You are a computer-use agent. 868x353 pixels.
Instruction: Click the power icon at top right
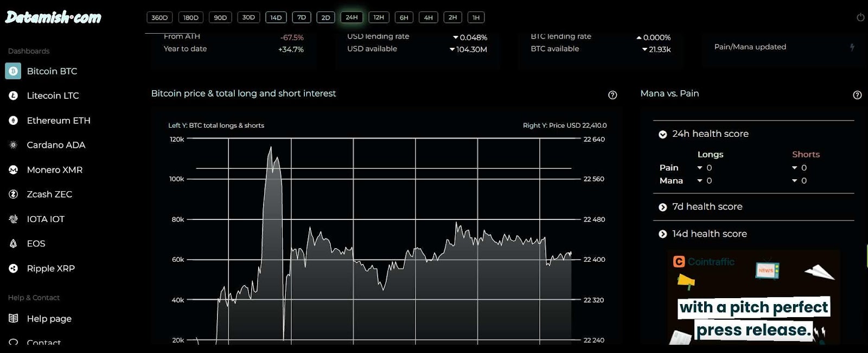860,17
